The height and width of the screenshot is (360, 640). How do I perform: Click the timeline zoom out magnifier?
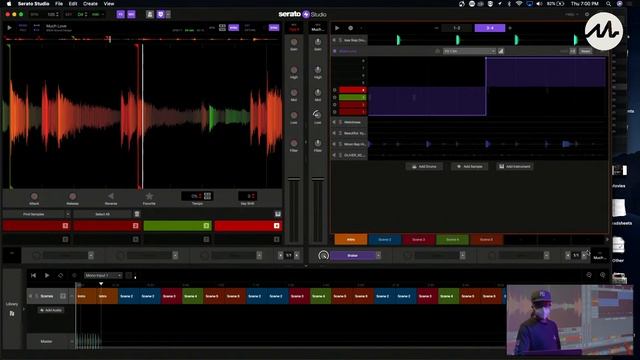589,276
